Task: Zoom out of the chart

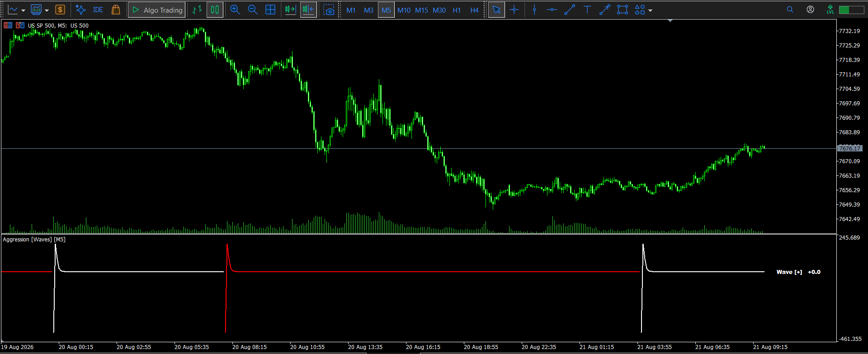Action: pos(253,10)
